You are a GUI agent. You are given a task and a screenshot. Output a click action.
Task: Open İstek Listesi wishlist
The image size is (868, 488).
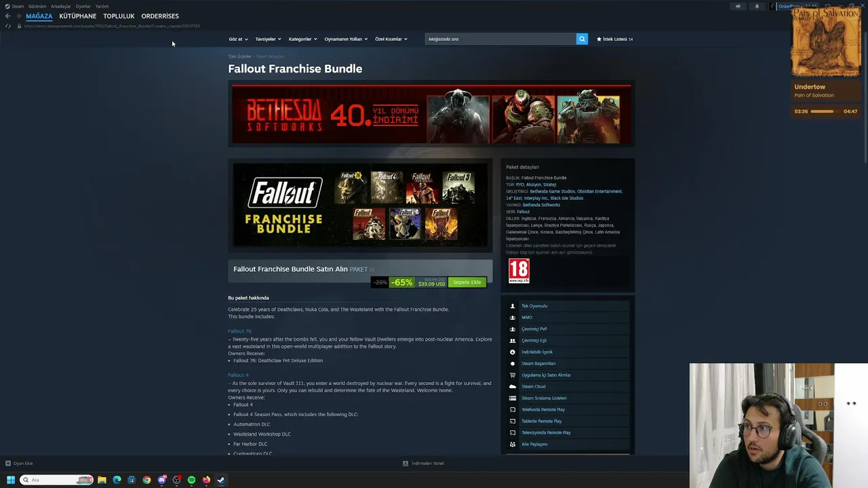pos(614,39)
